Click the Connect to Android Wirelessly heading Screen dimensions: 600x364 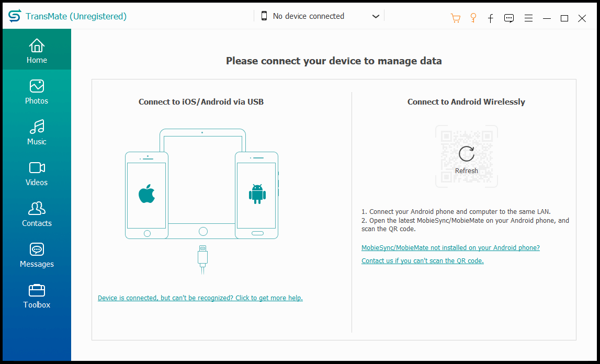pos(466,102)
